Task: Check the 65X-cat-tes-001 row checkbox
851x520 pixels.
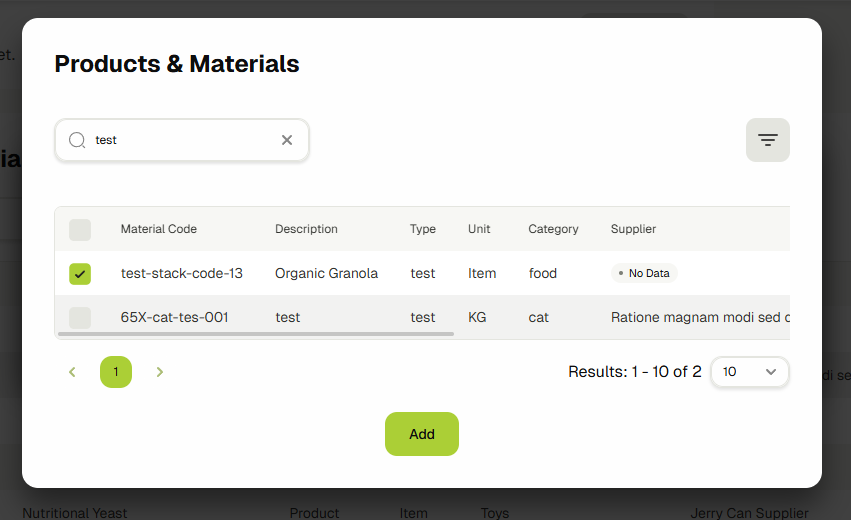Action: (x=80, y=318)
